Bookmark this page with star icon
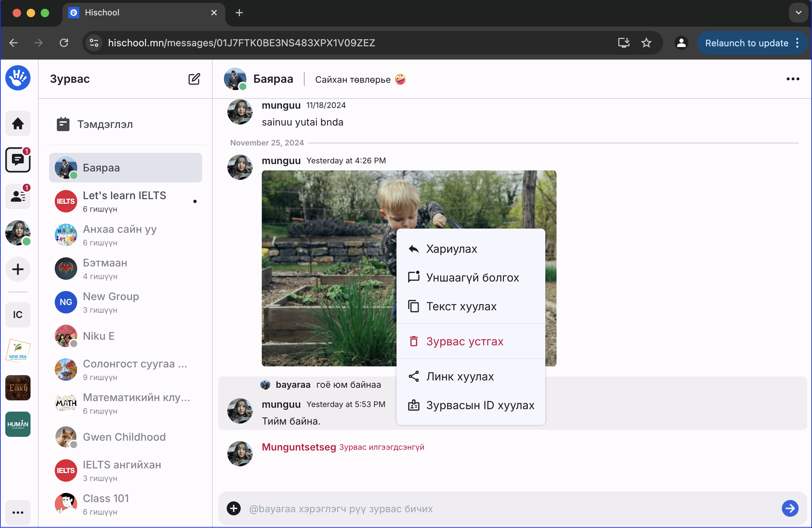The height and width of the screenshot is (528, 812). point(646,43)
